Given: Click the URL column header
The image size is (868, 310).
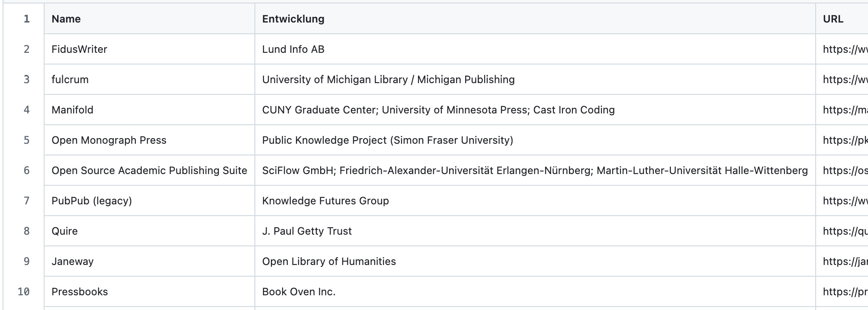Looking at the screenshot, I should click(833, 19).
